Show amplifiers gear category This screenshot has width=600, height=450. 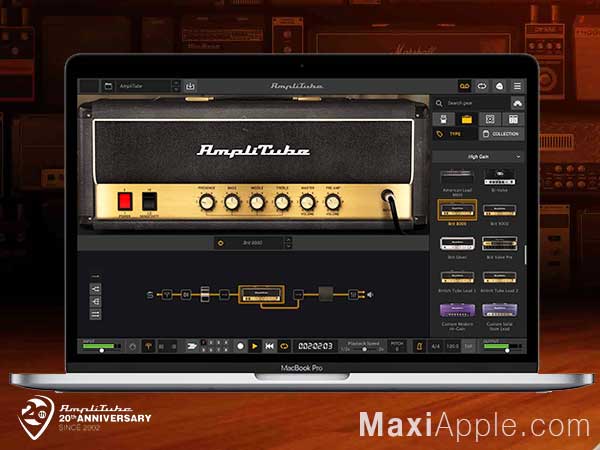pyautogui.click(x=466, y=119)
